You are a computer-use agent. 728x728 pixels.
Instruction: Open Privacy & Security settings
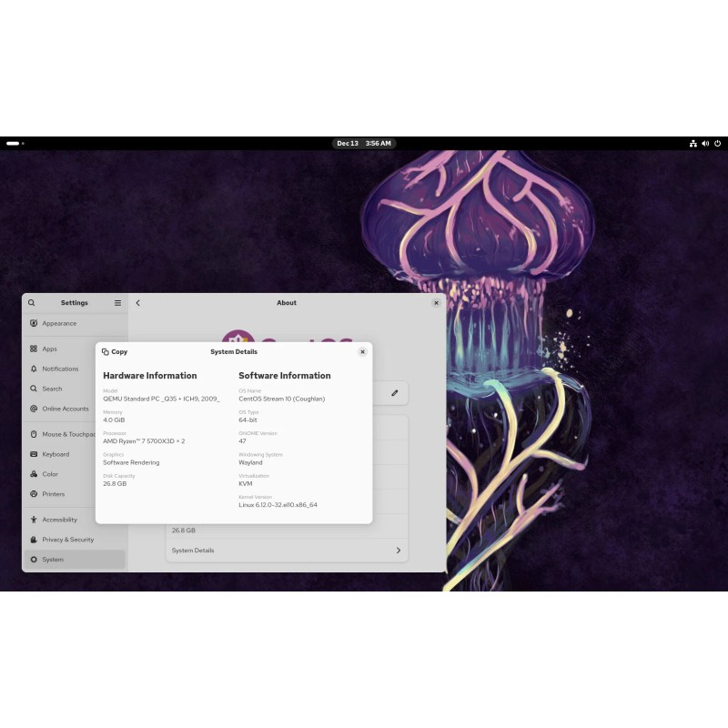tap(67, 540)
